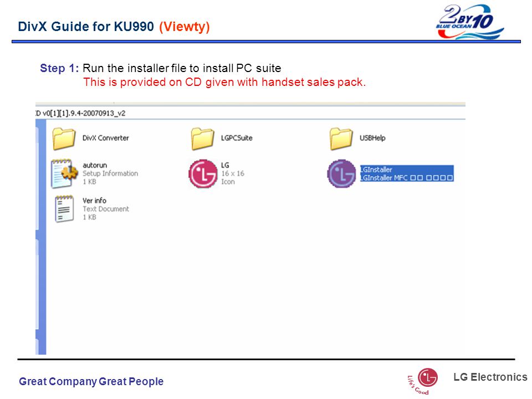Click the Text Document file type label
Viewport: 532px width, 399px height.
point(105,209)
